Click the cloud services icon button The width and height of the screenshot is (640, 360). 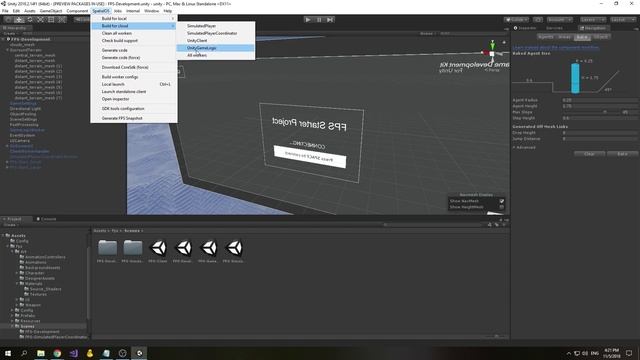point(538,20)
